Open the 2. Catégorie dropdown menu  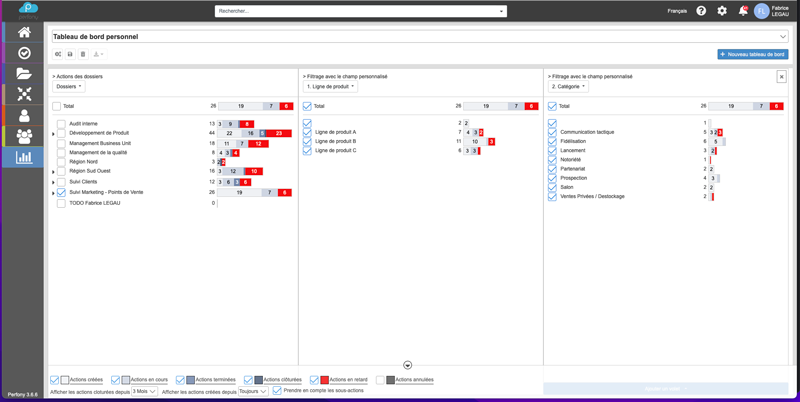click(568, 87)
